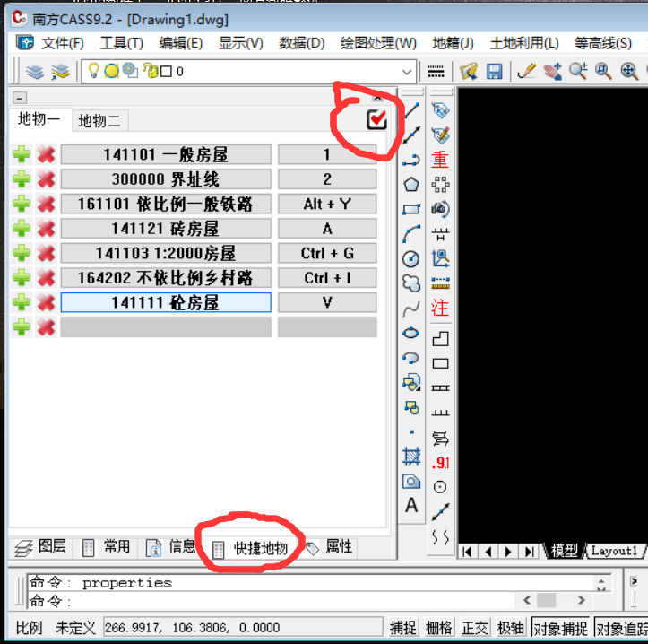Collapse the panel with the minus button
Image resolution: width=648 pixels, height=644 pixels.
20,98
